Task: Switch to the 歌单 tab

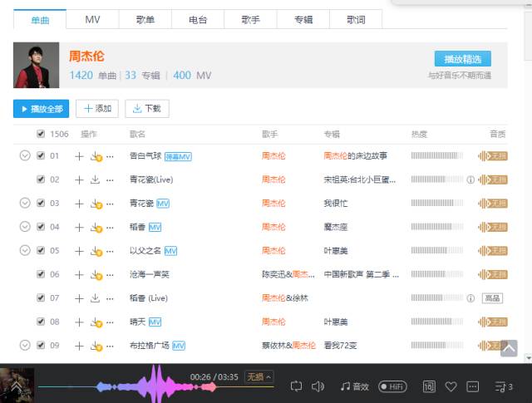Action: tap(145, 20)
